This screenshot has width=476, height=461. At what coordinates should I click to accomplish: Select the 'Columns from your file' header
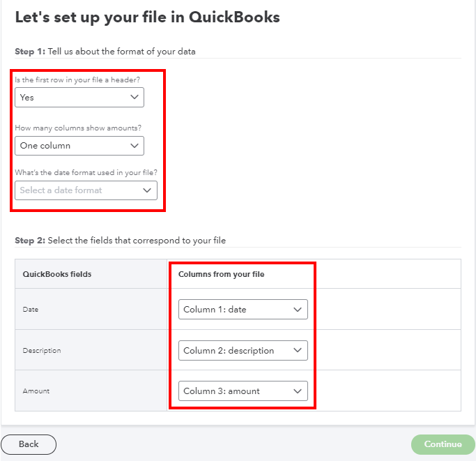pos(222,274)
